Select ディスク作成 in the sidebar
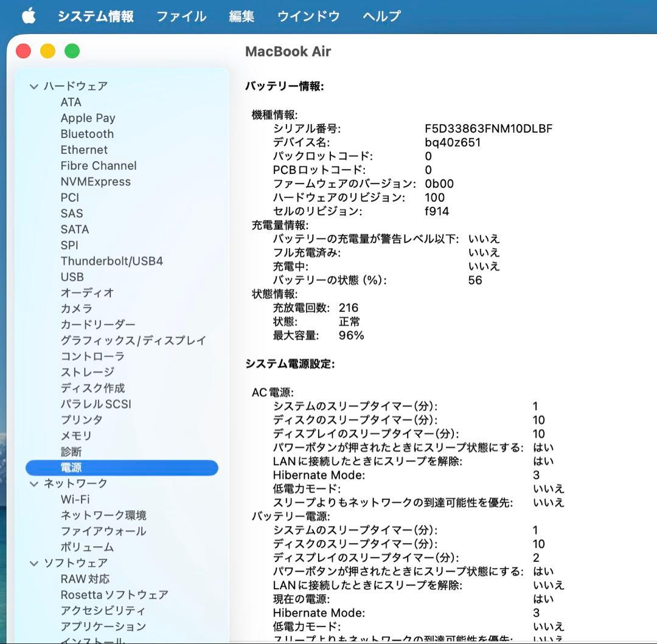This screenshot has width=657, height=644. (x=92, y=388)
